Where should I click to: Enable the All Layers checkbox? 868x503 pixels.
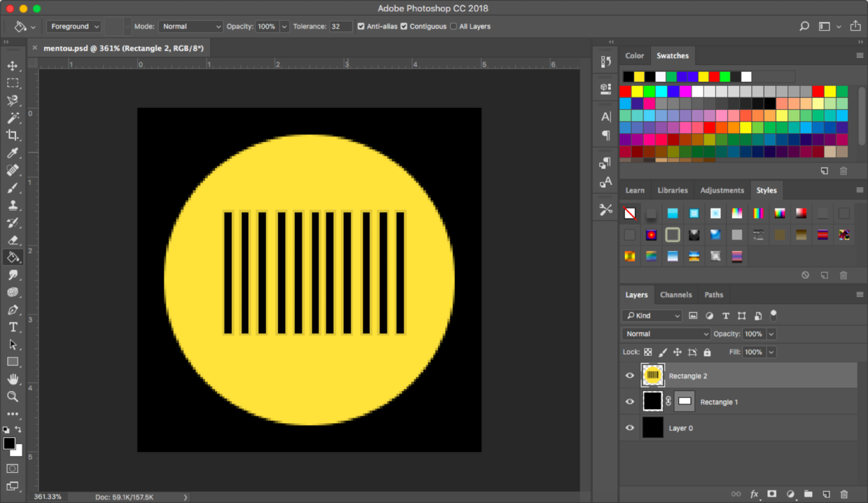[x=454, y=27]
